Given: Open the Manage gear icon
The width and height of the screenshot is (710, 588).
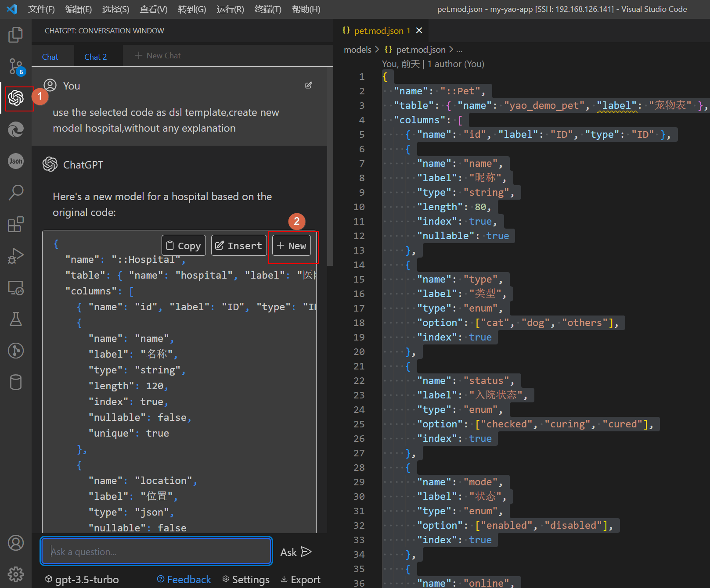Looking at the screenshot, I should click(16, 574).
